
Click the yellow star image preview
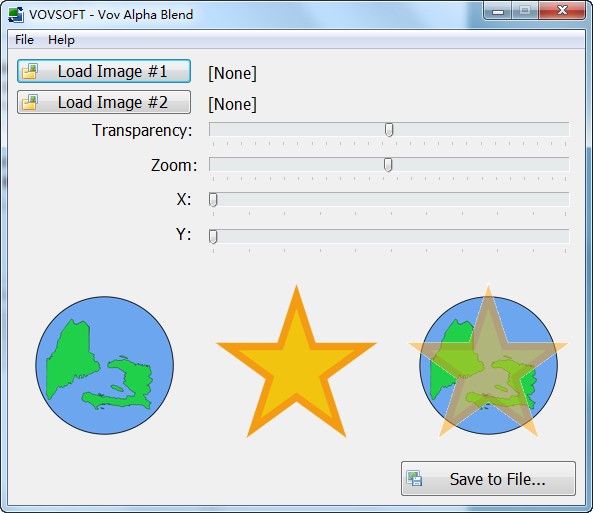(296, 362)
